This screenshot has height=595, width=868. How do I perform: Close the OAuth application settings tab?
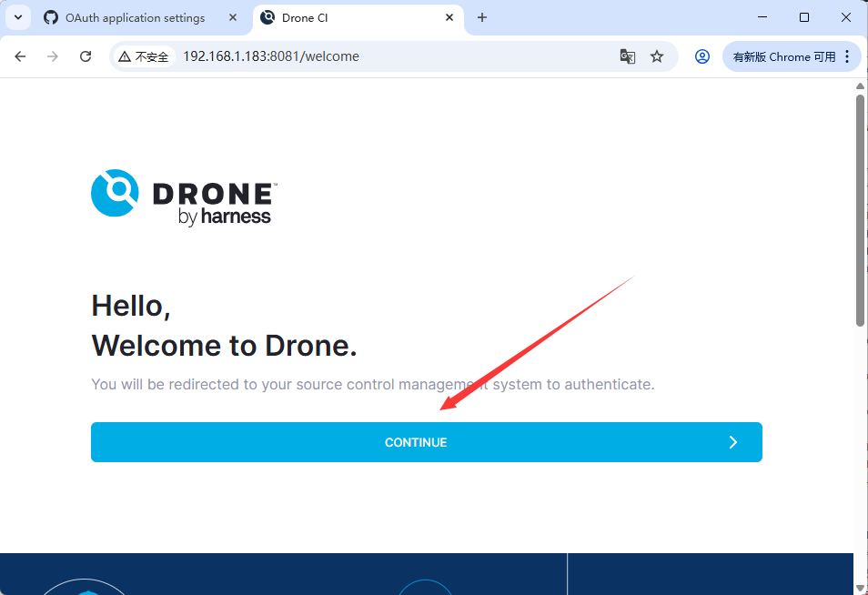point(233,17)
